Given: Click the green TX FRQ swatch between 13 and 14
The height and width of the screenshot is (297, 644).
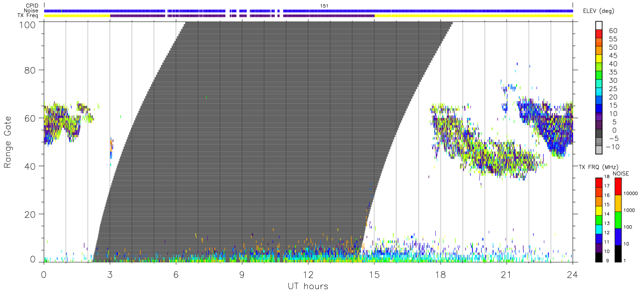Looking at the screenshot, I should [599, 220].
